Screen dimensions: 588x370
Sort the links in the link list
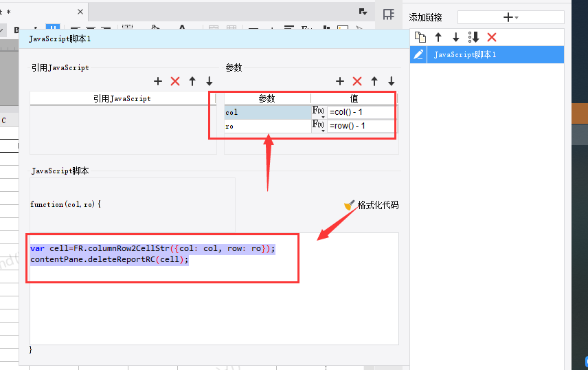point(473,37)
